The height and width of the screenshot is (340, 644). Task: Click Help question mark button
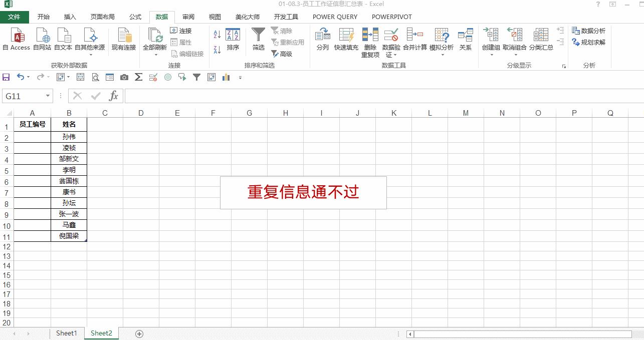[x=598, y=4]
